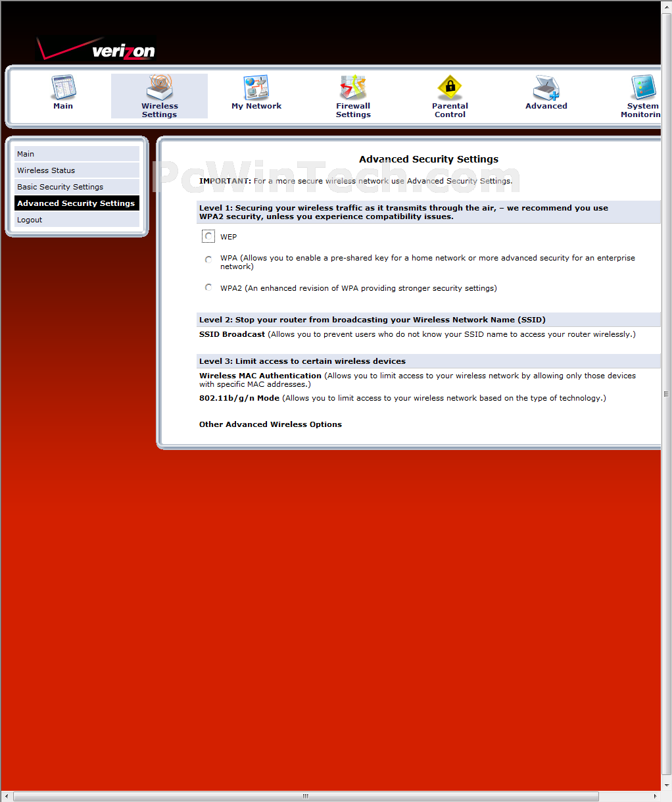This screenshot has width=672, height=802.
Task: Open Main in the left sidebar
Action: [x=77, y=153]
